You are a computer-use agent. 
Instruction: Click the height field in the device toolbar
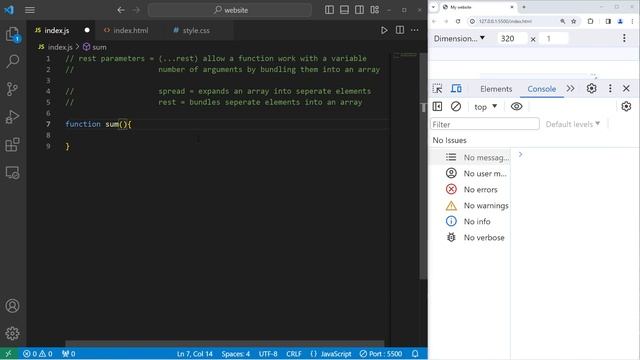tap(553, 38)
